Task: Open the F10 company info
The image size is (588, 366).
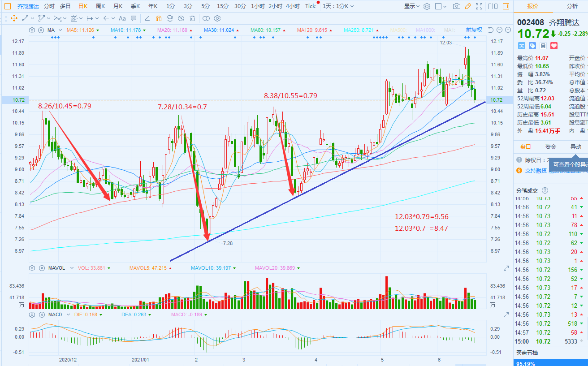Action: 493,6
